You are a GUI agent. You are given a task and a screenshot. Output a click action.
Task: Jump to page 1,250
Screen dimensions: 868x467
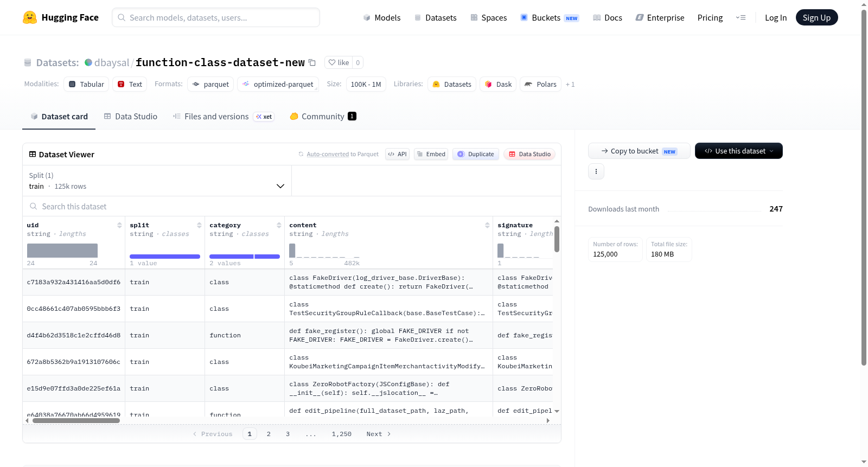tap(342, 434)
